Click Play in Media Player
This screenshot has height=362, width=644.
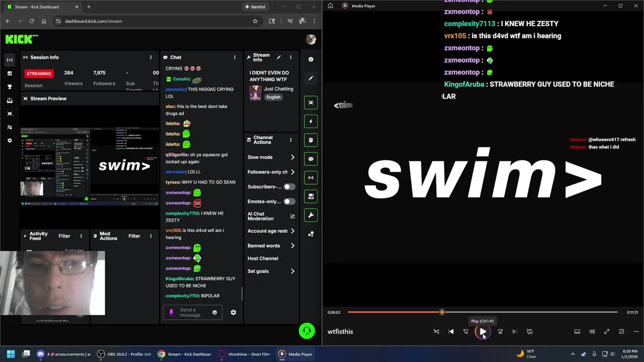coord(482,331)
